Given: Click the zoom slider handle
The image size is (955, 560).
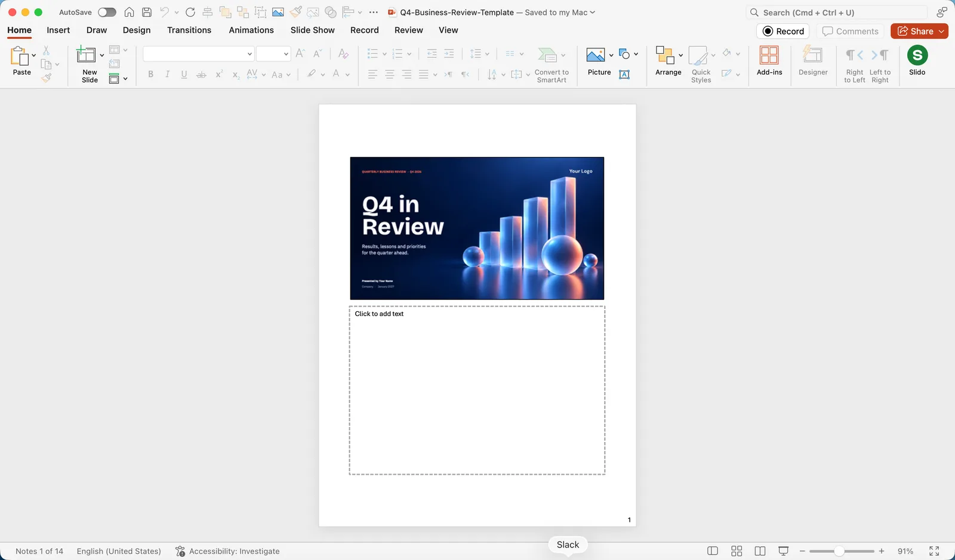Looking at the screenshot, I should pos(839,552).
